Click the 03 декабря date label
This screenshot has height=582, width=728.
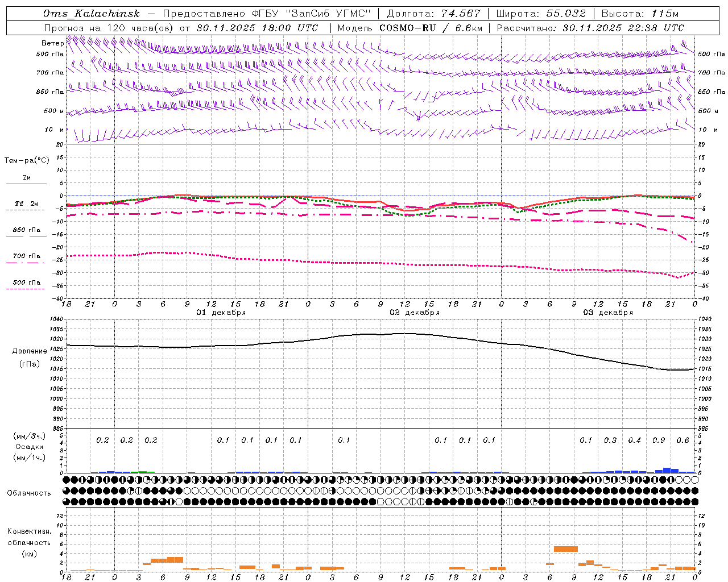[x=608, y=313]
